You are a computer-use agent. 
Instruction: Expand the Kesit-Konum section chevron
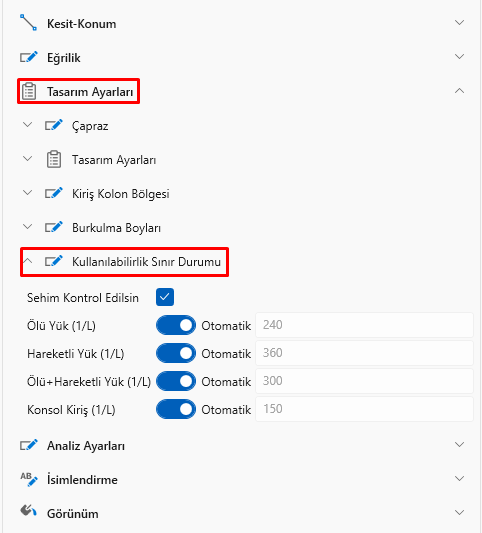point(459,23)
